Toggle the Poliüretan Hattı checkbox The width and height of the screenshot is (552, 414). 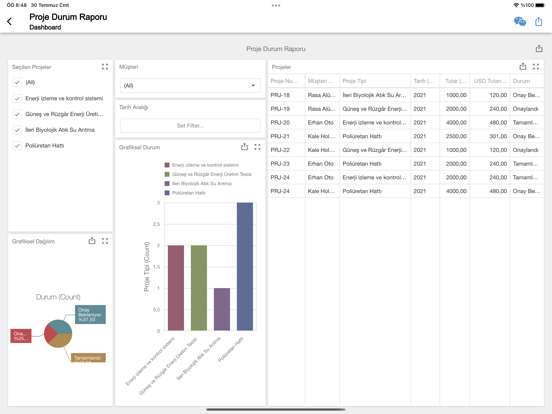[17, 145]
